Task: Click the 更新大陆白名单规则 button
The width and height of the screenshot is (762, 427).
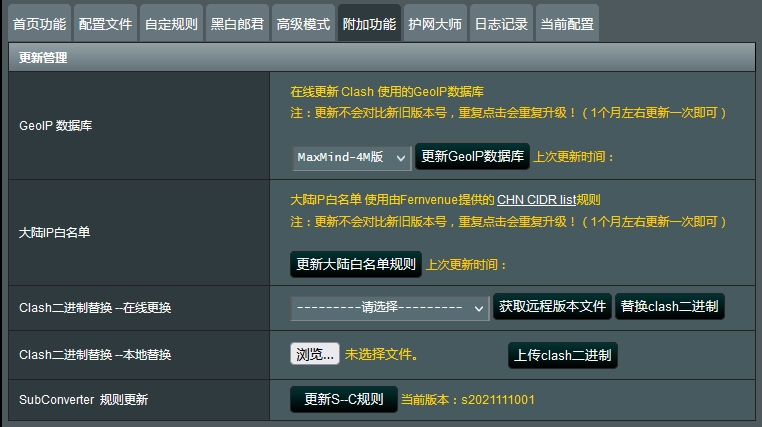Action: (355, 265)
